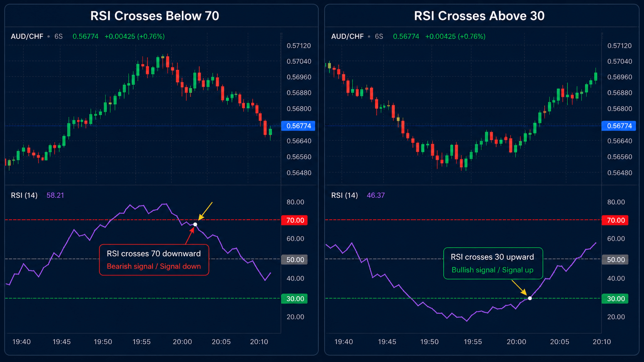Viewport: 644px width, 362px height.
Task: Click the "RSI Crosses Above 30" chart title
Action: click(x=479, y=16)
